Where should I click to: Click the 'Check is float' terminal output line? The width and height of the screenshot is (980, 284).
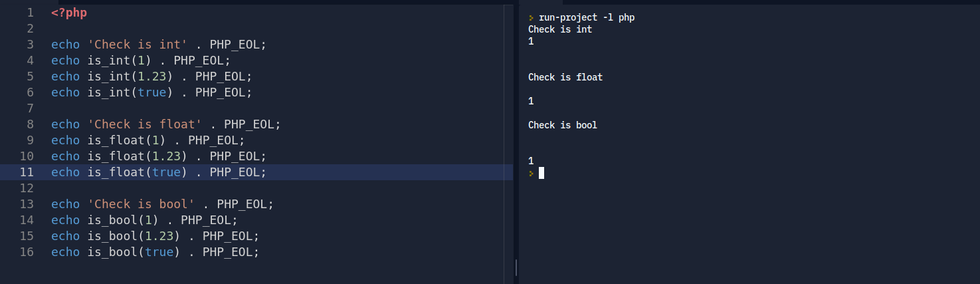coord(565,77)
